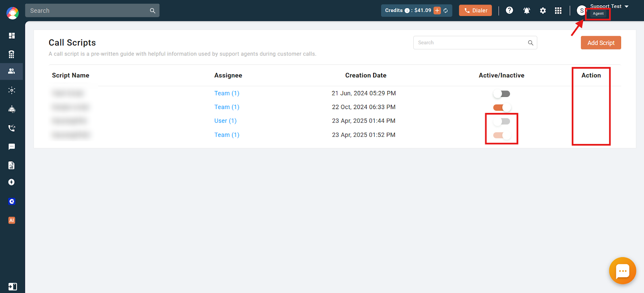The width and height of the screenshot is (644, 293).
Task: Click the magnifier icon in the top search bar
Action: [153, 11]
